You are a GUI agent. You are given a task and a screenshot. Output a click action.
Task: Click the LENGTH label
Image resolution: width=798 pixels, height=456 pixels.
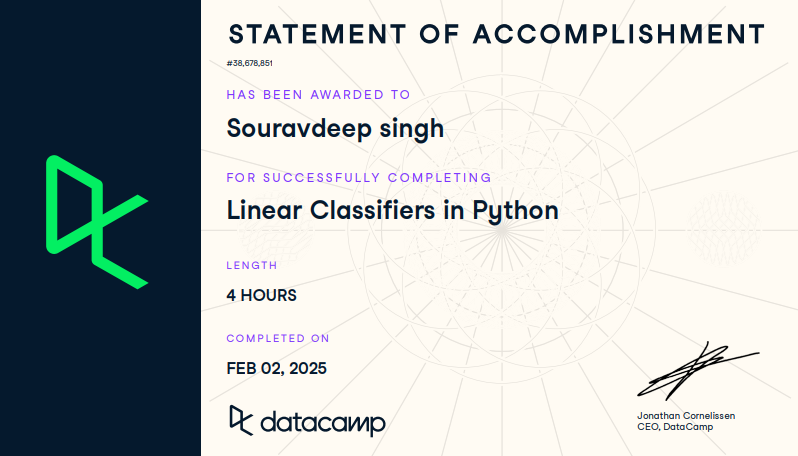pyautogui.click(x=252, y=265)
